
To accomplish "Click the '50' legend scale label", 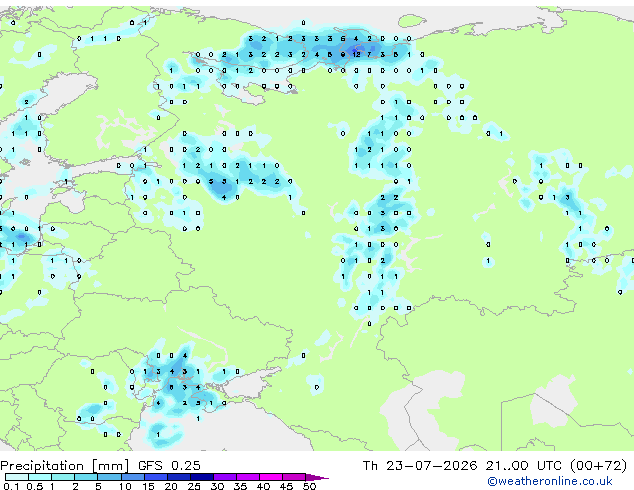I will pos(309,486).
